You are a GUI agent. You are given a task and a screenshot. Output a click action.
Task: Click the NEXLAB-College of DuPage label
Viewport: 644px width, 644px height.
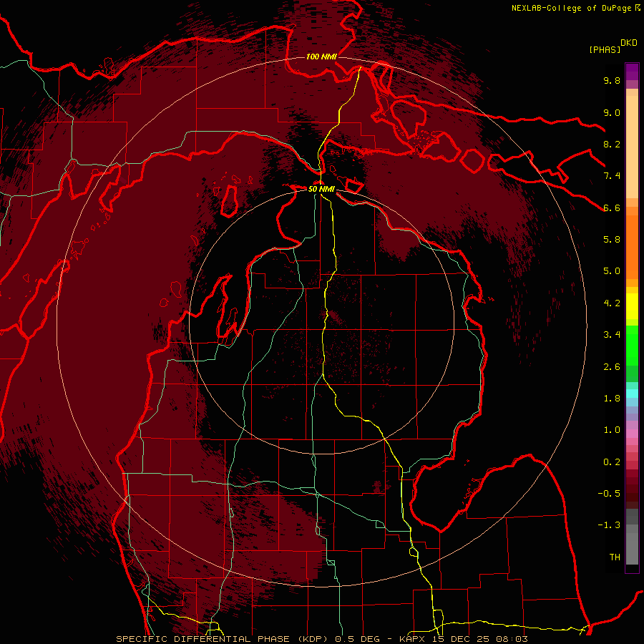pos(571,8)
